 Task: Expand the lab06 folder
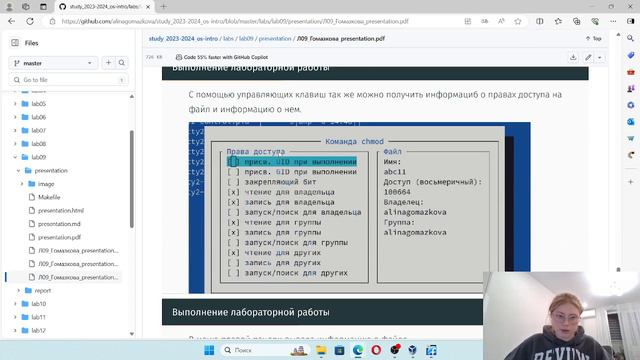tap(15, 117)
